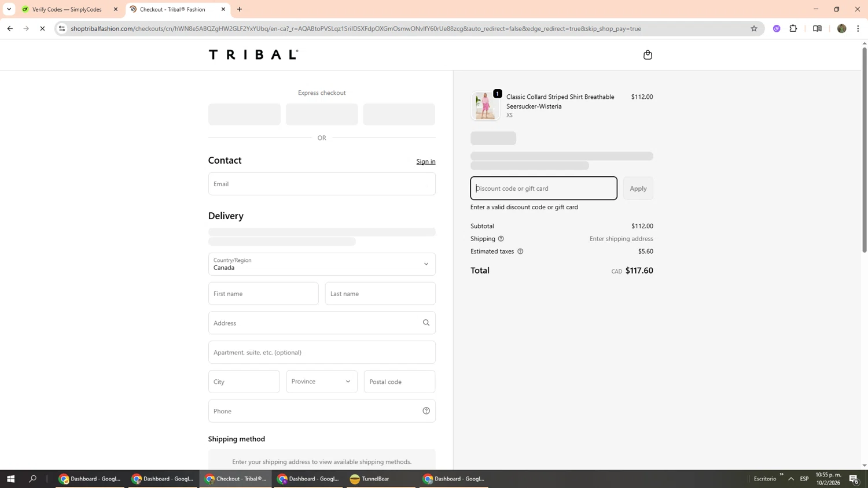
Task: Click the address search magnifier icon
Action: pos(426,323)
